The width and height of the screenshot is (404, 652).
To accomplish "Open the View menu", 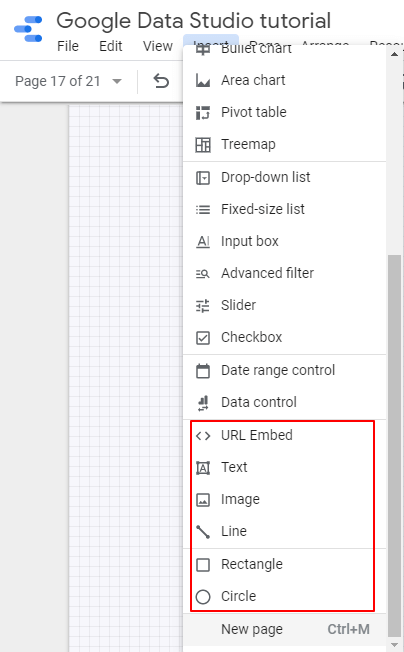I will click(158, 46).
